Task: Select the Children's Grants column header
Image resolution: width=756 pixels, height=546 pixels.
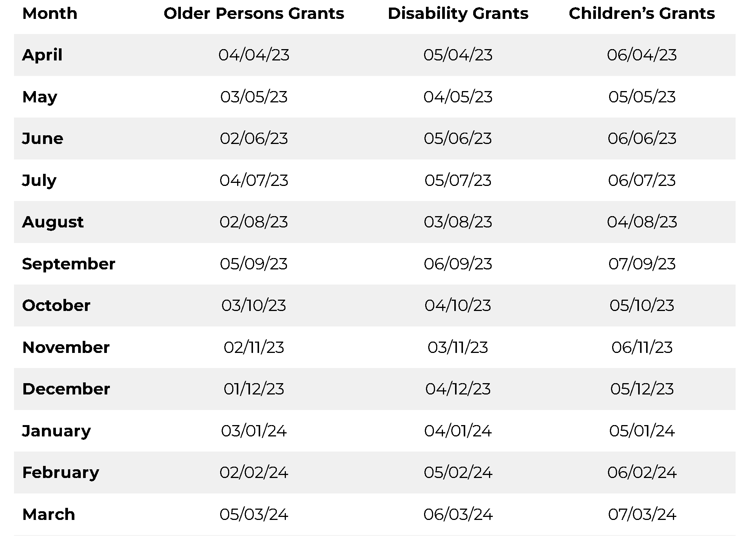Action: (x=642, y=14)
